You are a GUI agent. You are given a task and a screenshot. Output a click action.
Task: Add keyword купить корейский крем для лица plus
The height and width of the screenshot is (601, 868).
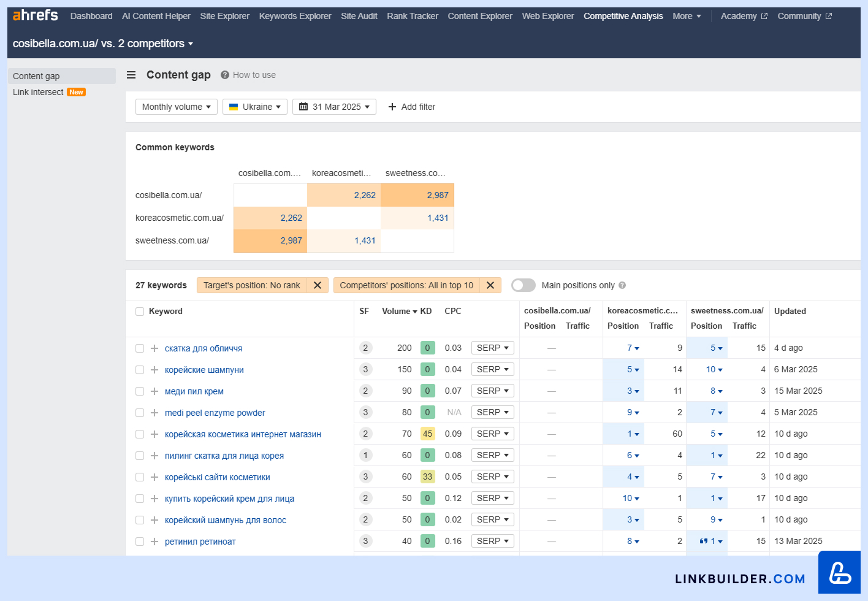pos(154,499)
